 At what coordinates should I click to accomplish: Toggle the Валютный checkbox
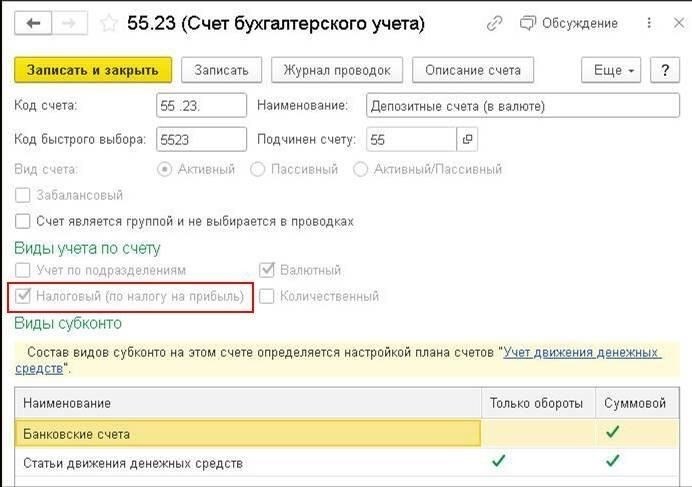pyautogui.click(x=267, y=270)
